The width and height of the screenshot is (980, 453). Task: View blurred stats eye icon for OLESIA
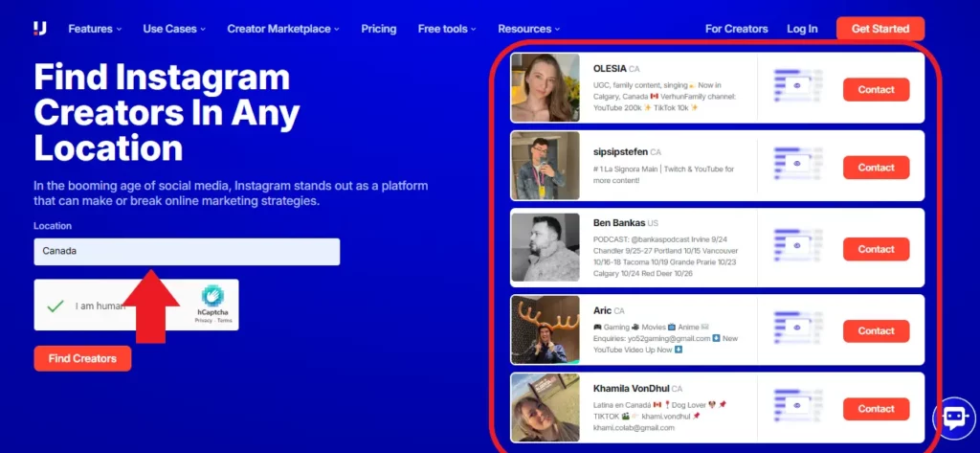(797, 85)
